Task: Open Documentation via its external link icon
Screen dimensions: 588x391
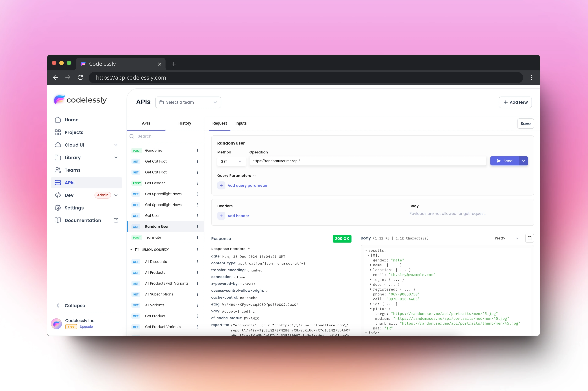Action: coord(116,220)
